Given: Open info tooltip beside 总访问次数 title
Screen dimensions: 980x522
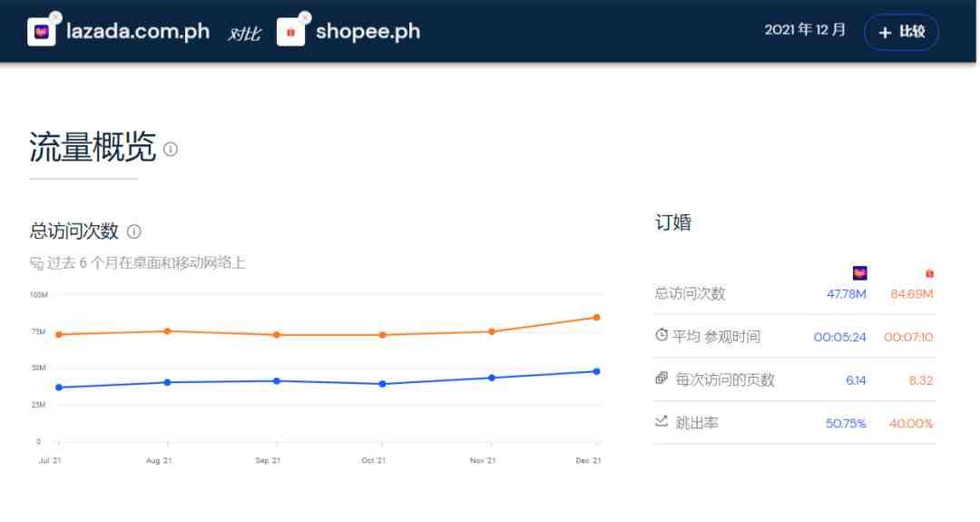Looking at the screenshot, I should 134,231.
